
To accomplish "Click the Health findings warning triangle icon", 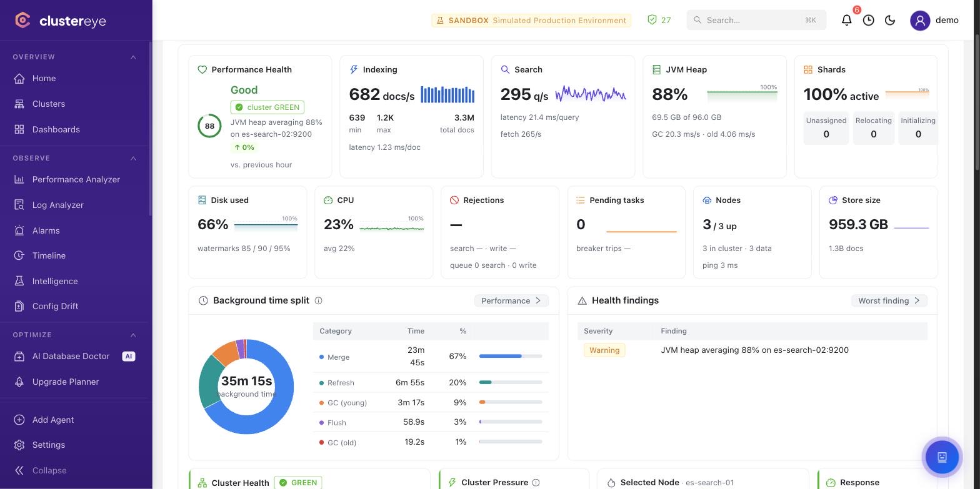I will click(x=582, y=300).
